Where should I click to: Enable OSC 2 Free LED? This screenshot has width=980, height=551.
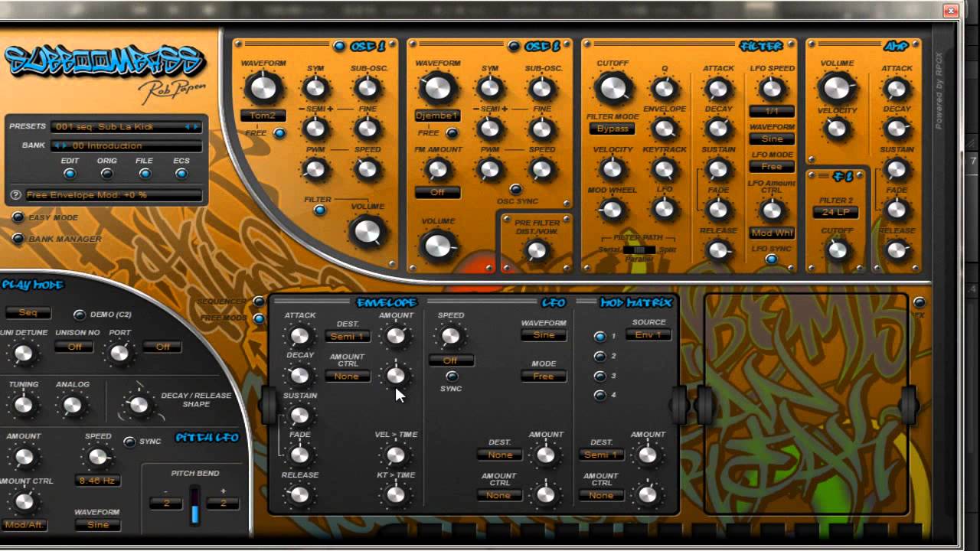pos(452,133)
